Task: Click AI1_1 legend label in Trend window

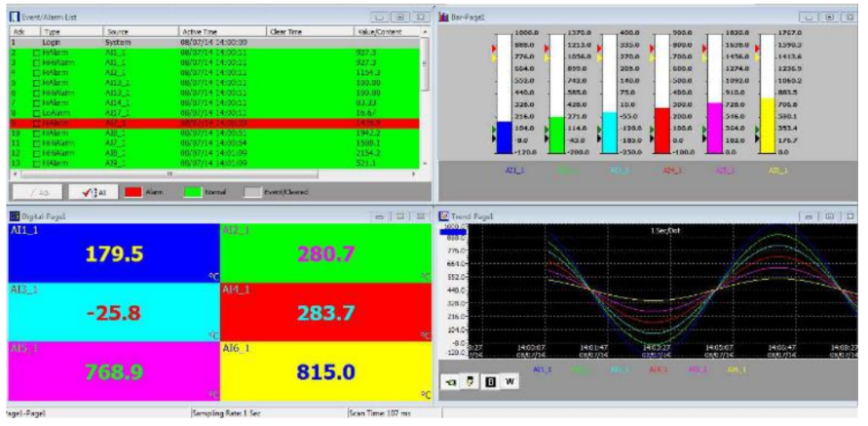Action: coord(542,368)
